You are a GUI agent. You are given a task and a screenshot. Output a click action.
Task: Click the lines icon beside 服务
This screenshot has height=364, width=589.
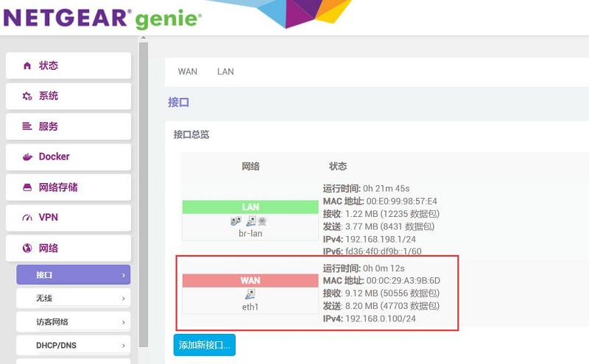[27, 126]
